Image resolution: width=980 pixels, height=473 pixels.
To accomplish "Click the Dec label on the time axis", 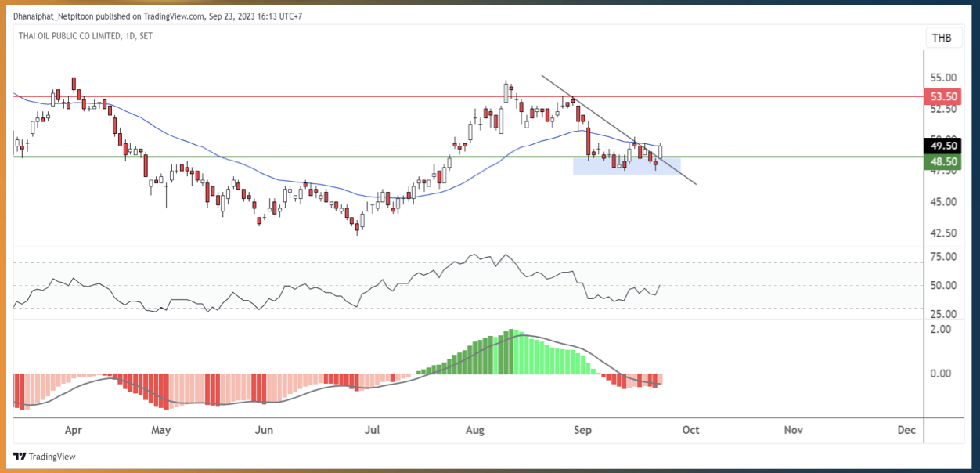I will coord(906,430).
